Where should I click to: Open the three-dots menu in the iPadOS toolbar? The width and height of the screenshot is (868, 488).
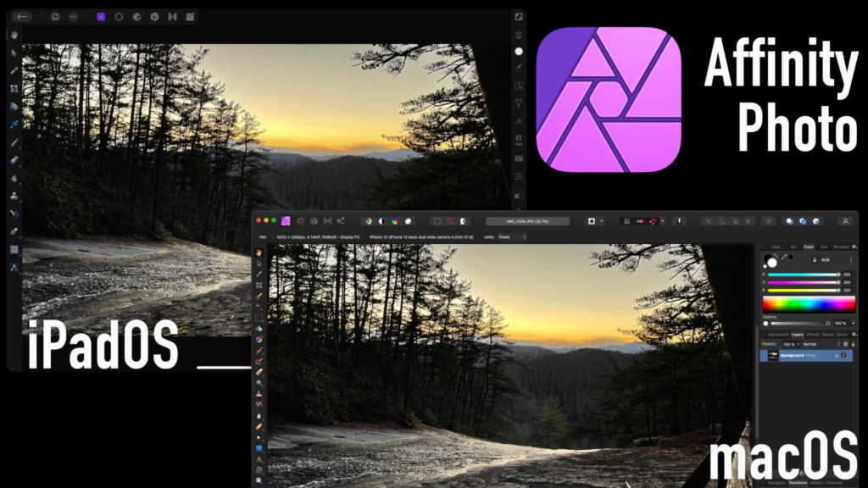tap(73, 17)
